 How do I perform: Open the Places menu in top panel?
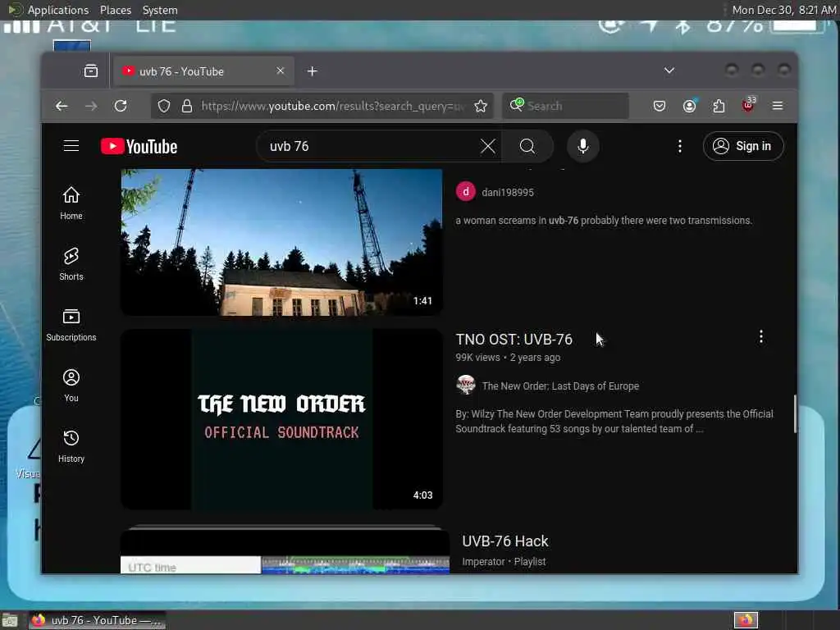pos(115,10)
